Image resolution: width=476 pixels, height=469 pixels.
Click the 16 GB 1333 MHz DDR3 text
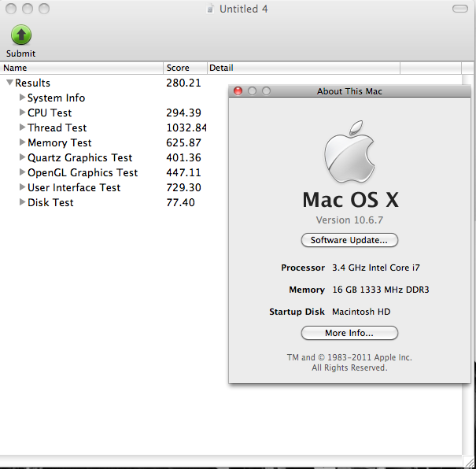coord(381,290)
